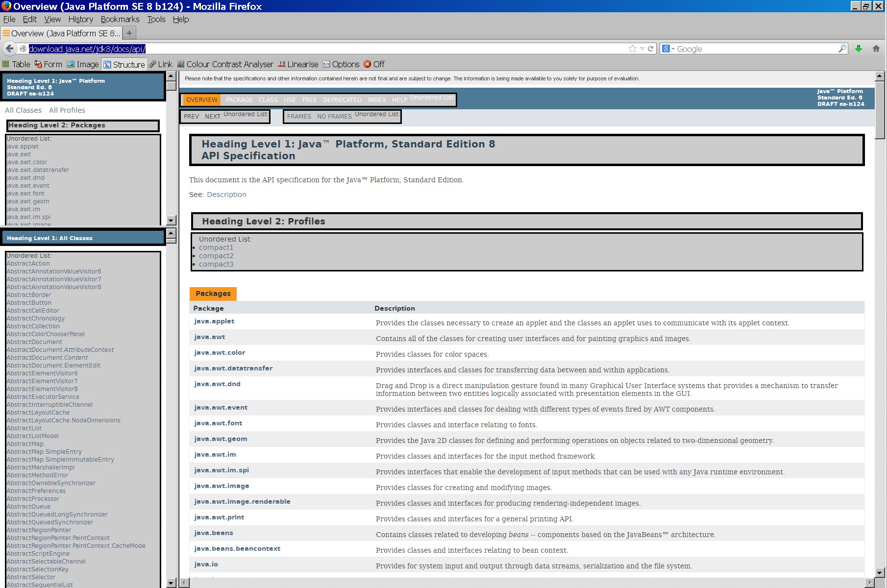887x588 pixels.
Task: Click the magnifier icon in search box
Action: (x=842, y=49)
